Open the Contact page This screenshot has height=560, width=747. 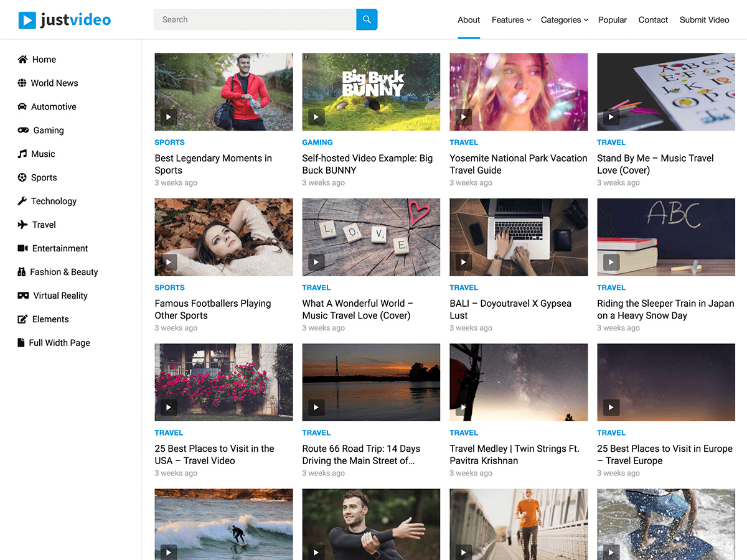pos(652,19)
